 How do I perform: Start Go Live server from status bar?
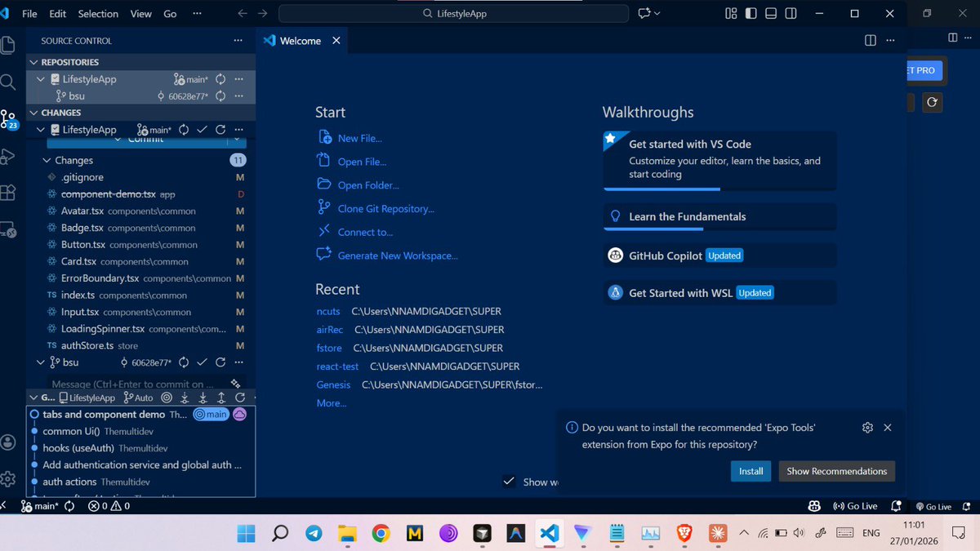tap(855, 506)
